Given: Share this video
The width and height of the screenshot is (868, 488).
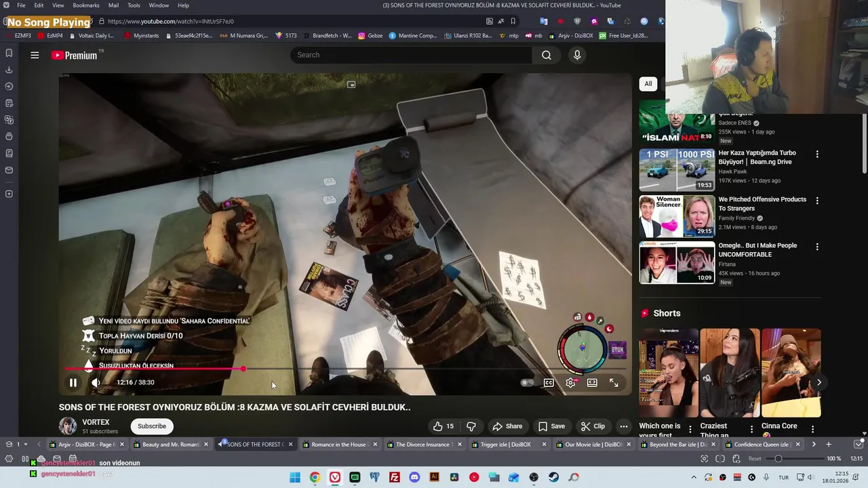Looking at the screenshot, I should pos(507,426).
